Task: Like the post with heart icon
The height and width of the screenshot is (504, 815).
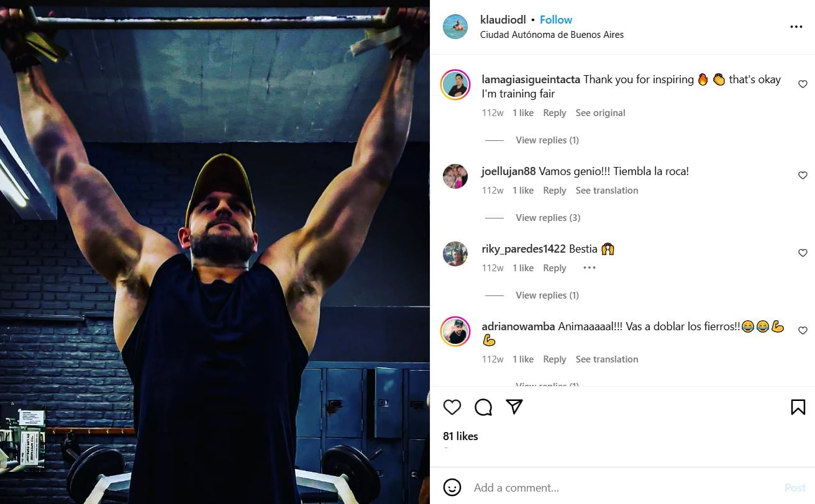Action: coord(452,407)
